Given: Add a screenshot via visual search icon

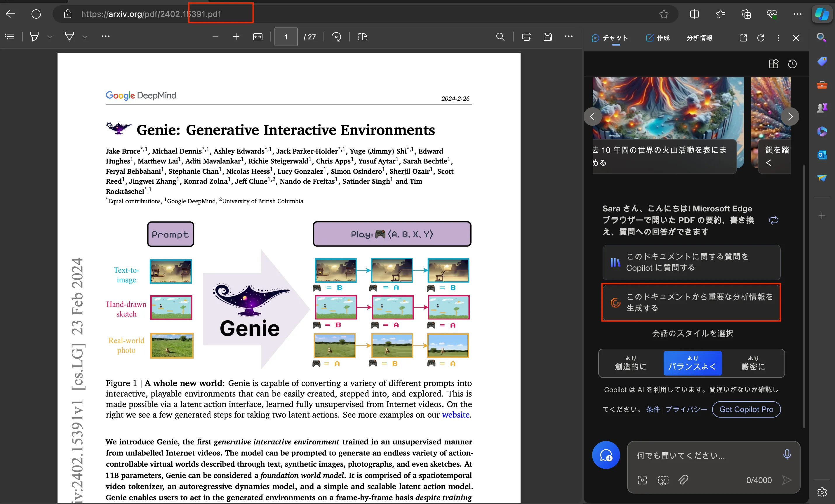Looking at the screenshot, I should point(642,480).
